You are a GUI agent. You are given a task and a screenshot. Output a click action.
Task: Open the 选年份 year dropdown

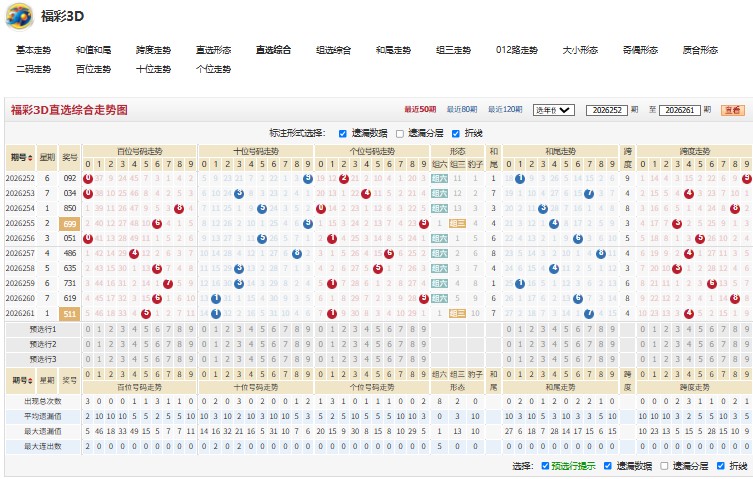click(553, 110)
